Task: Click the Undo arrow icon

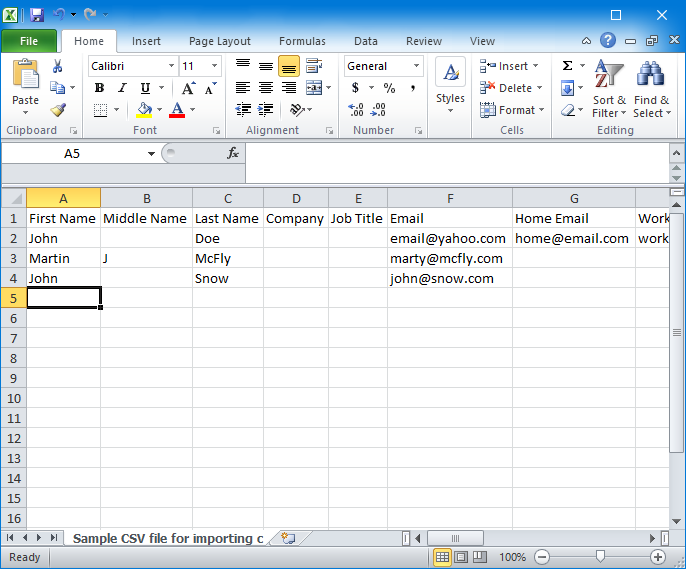Action: 59,14
